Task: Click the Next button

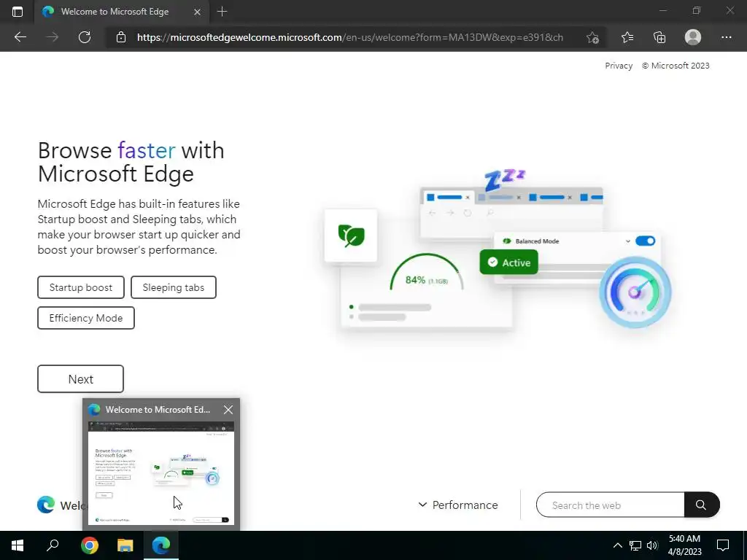Action: click(80, 379)
